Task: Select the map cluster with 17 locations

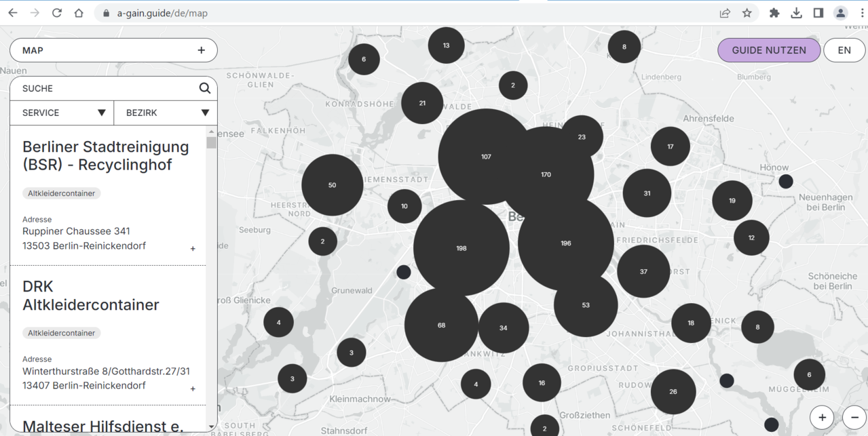Action: click(x=671, y=146)
